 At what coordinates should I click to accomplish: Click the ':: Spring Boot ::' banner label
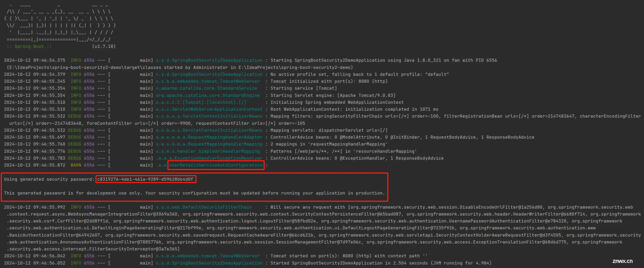coord(29,47)
